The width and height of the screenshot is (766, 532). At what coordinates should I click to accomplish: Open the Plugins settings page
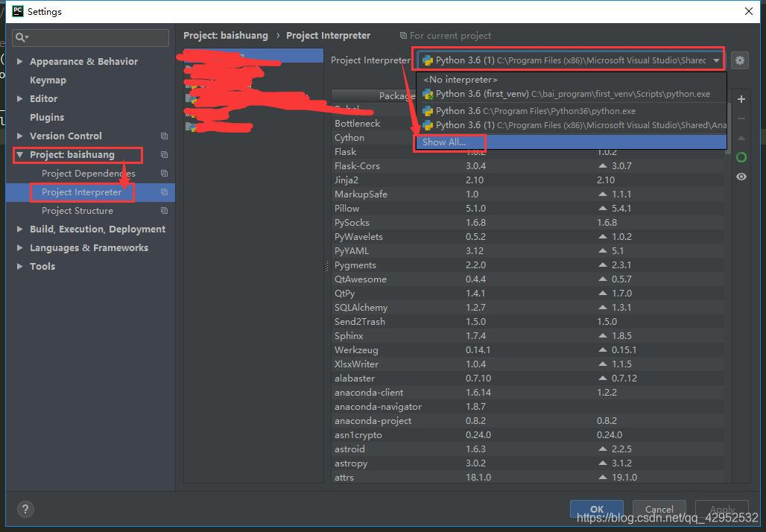(47, 117)
